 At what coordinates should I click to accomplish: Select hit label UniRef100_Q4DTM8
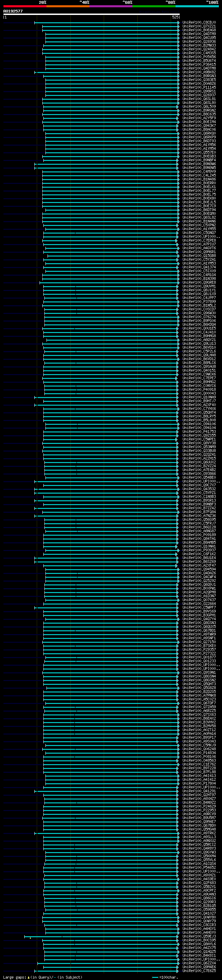(199, 68)
